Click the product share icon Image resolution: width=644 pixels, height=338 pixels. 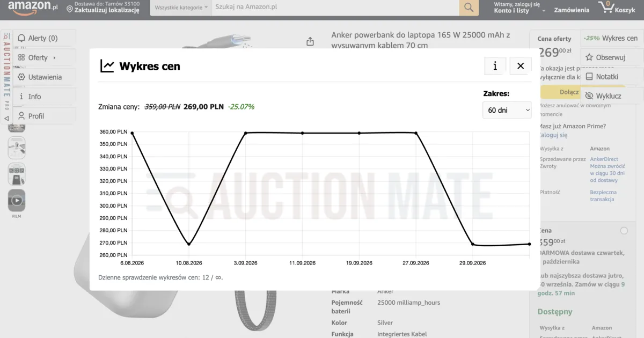click(x=310, y=41)
